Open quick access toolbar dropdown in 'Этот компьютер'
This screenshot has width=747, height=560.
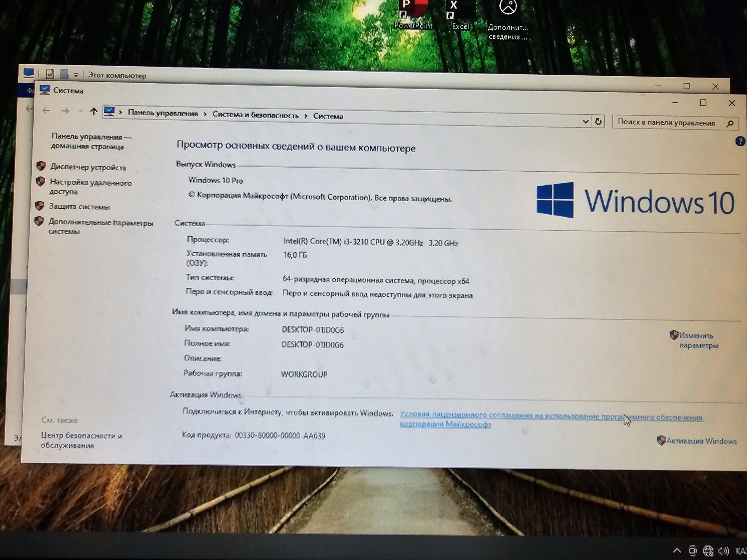point(76,75)
